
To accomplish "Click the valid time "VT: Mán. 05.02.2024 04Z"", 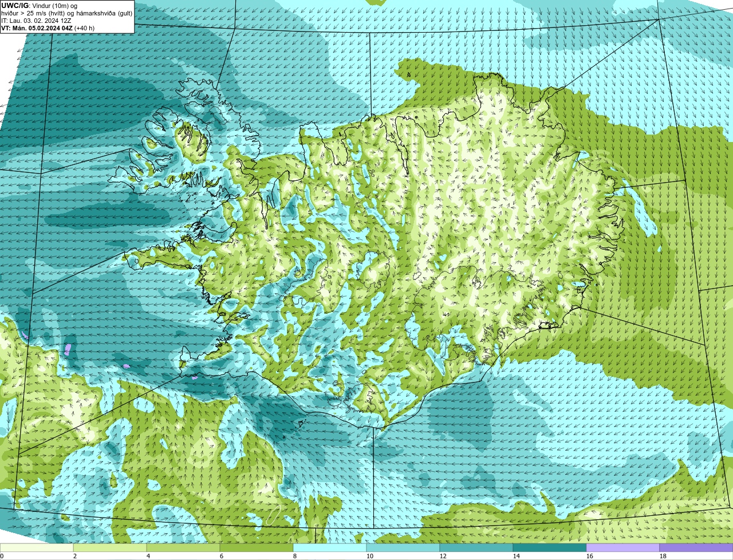I will 37,27.
